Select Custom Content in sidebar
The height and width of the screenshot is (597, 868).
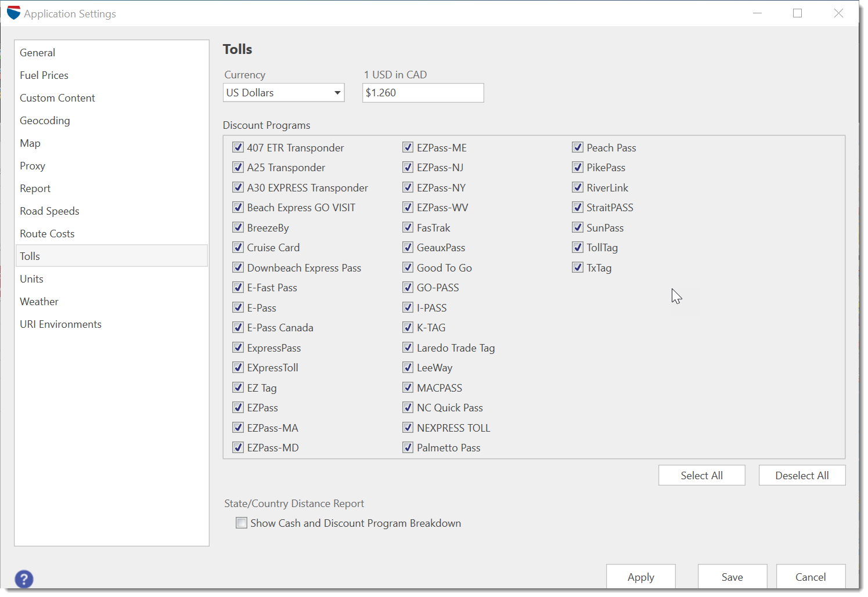tap(111, 98)
